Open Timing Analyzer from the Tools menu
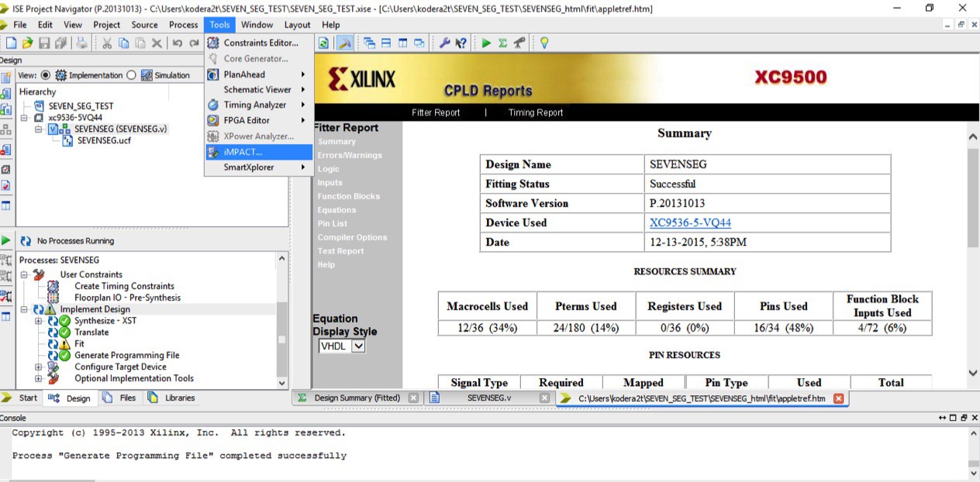 (x=259, y=105)
